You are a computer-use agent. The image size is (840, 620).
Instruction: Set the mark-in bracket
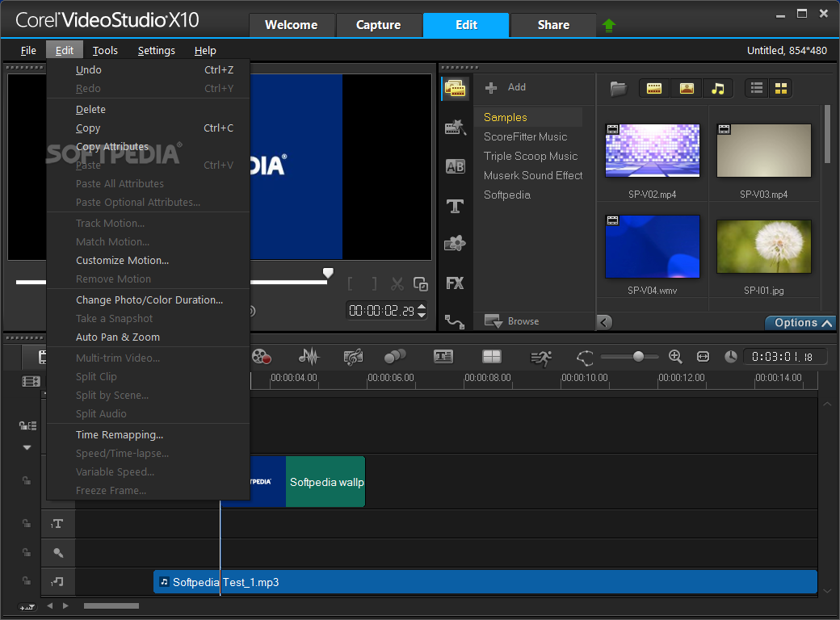point(350,284)
